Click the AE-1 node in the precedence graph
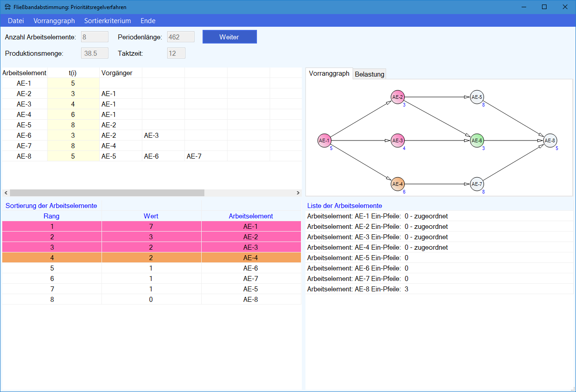 click(324, 140)
